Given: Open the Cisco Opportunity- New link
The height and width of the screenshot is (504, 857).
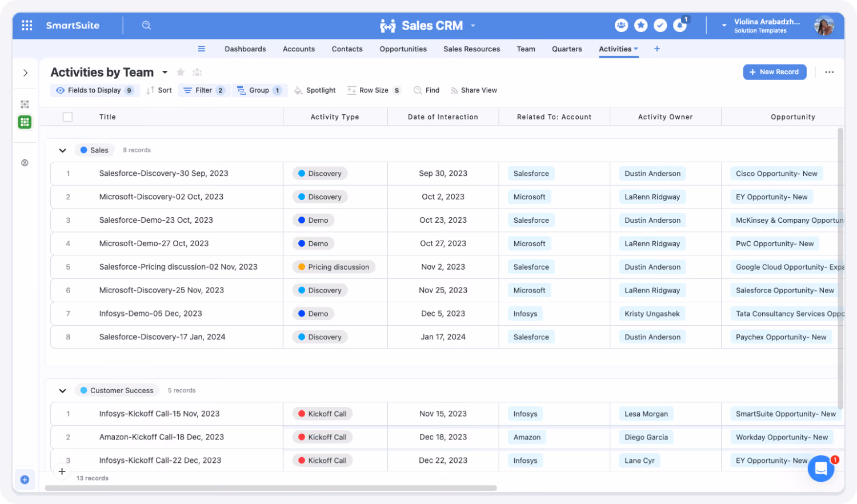Looking at the screenshot, I should 776,174.
